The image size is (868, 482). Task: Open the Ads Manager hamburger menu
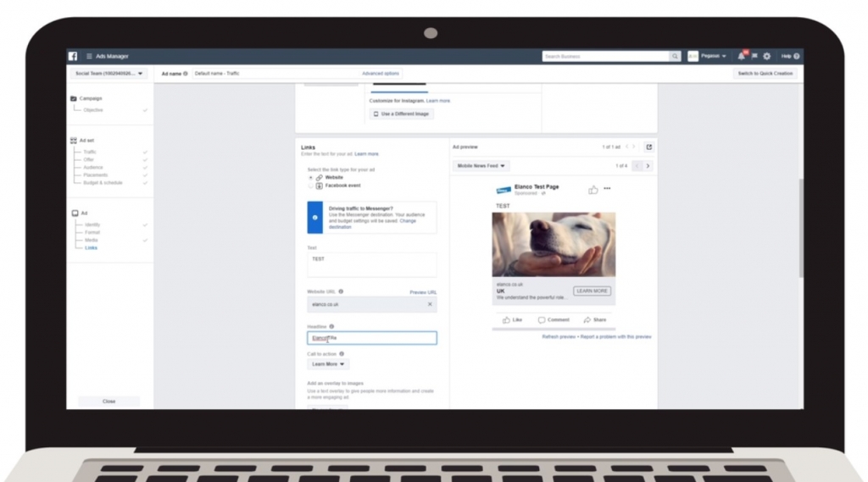89,56
